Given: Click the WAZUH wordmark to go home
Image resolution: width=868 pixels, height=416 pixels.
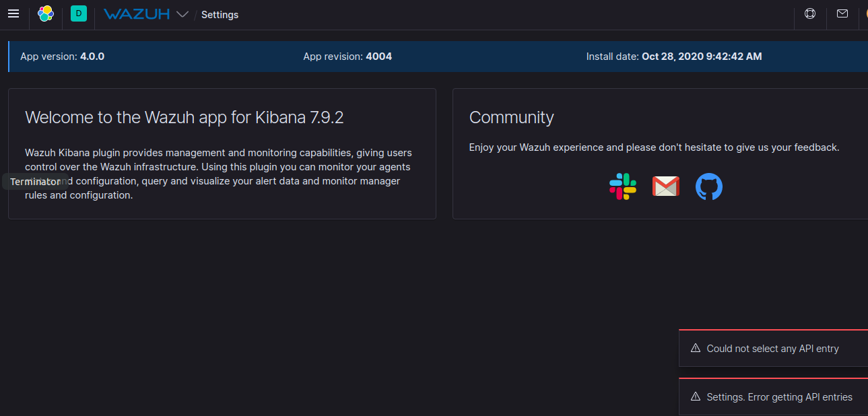Looking at the screenshot, I should click(138, 13).
